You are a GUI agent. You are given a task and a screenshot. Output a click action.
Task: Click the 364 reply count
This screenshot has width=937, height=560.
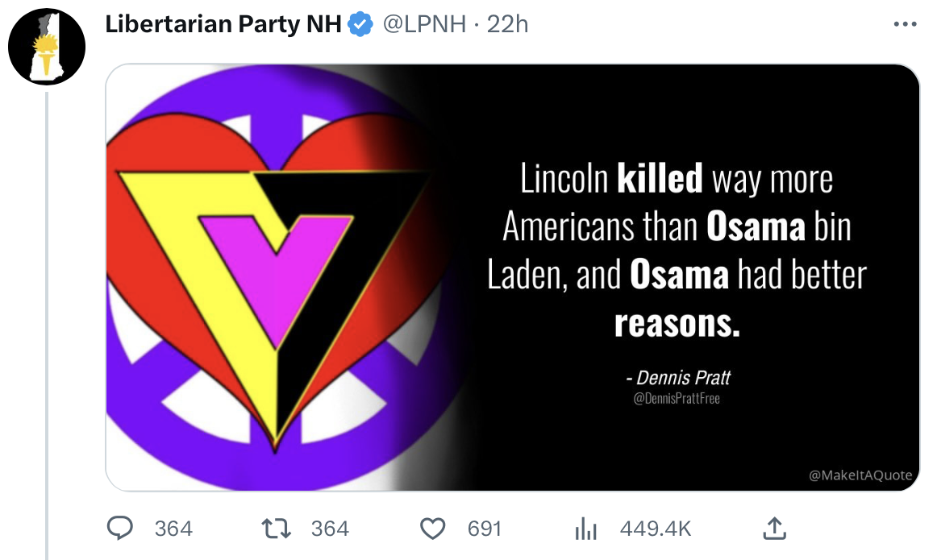[x=173, y=529]
